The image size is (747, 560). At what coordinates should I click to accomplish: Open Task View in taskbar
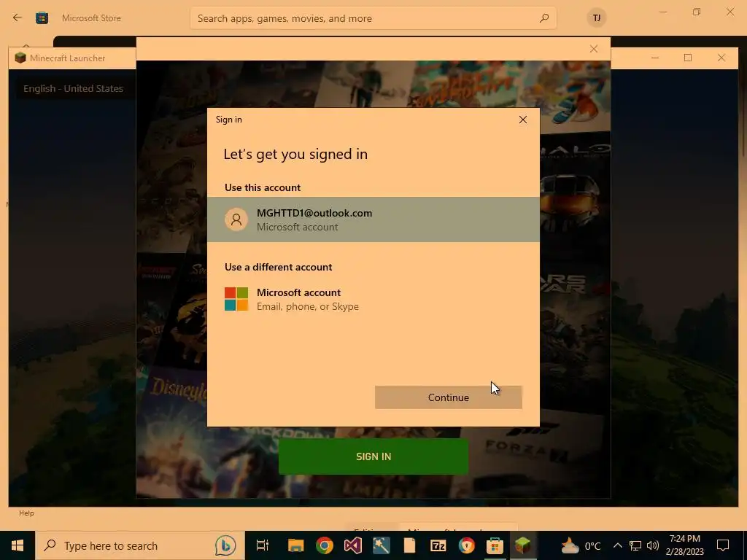(x=263, y=545)
